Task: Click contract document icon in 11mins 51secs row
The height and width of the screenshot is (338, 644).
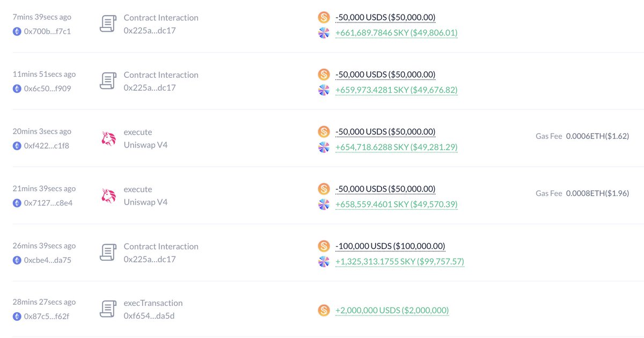Action: (108, 81)
